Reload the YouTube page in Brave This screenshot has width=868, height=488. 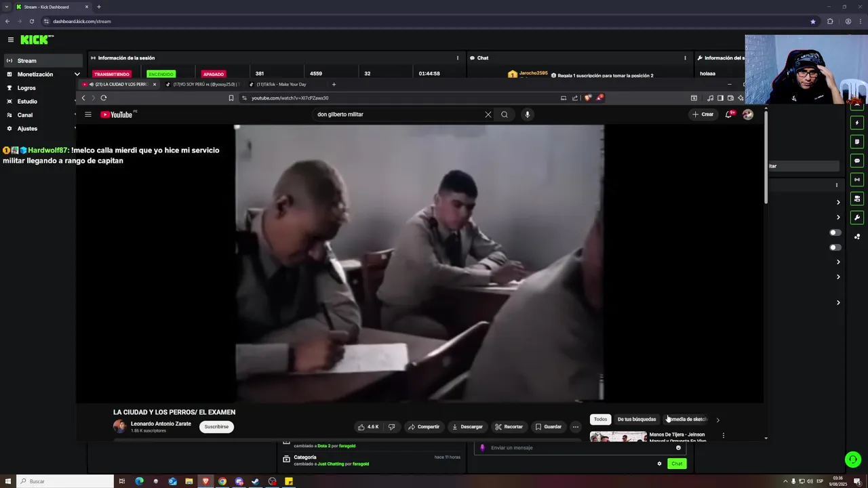[104, 98]
